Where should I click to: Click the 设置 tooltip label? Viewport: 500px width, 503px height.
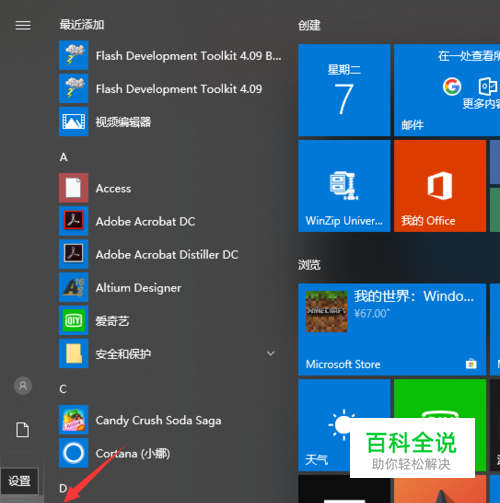pyautogui.click(x=19, y=481)
